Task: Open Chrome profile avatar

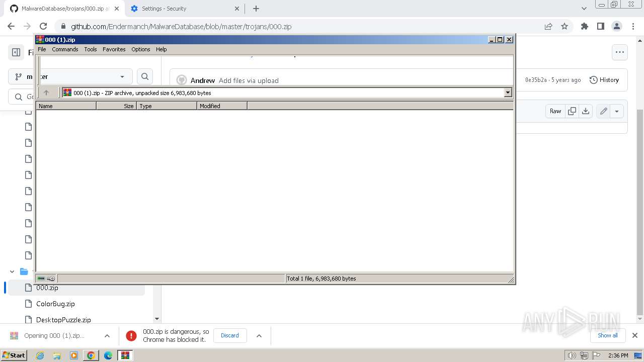Action: (x=617, y=27)
